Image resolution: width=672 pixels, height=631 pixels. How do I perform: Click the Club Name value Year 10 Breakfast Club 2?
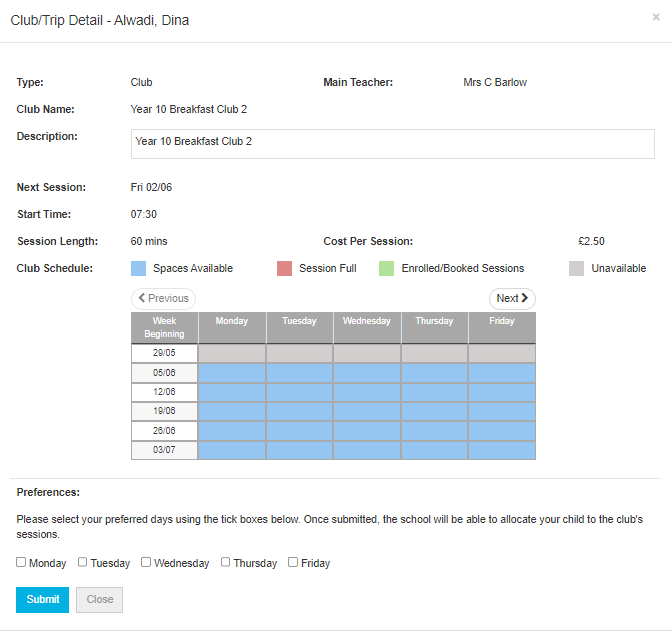coord(189,109)
